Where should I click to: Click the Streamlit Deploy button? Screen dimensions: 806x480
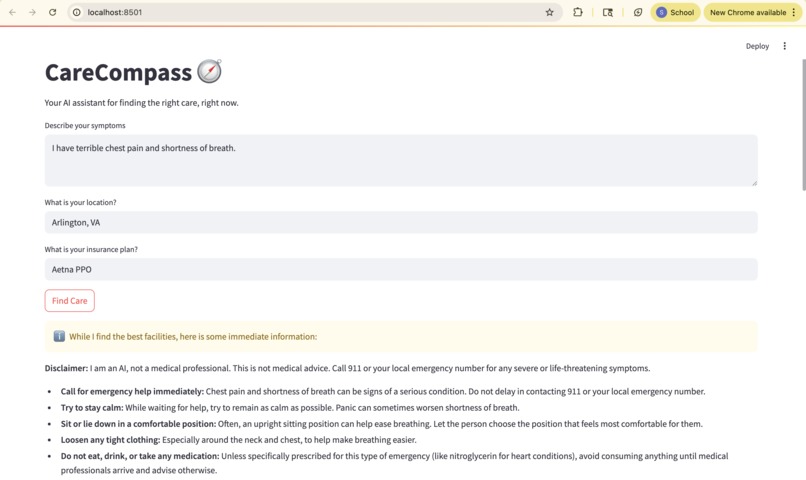click(757, 46)
